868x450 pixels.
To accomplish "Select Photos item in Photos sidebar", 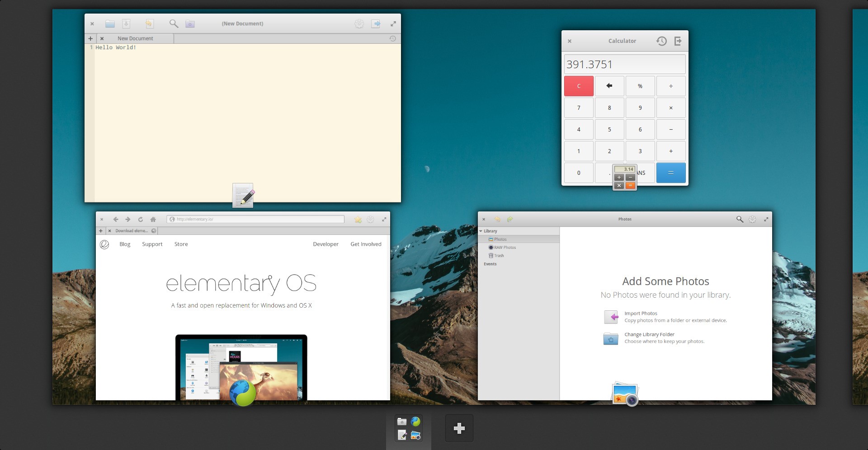I will (x=519, y=239).
